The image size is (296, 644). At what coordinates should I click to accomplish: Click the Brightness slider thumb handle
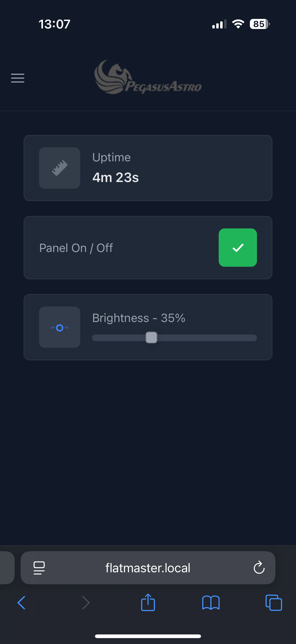tap(151, 337)
